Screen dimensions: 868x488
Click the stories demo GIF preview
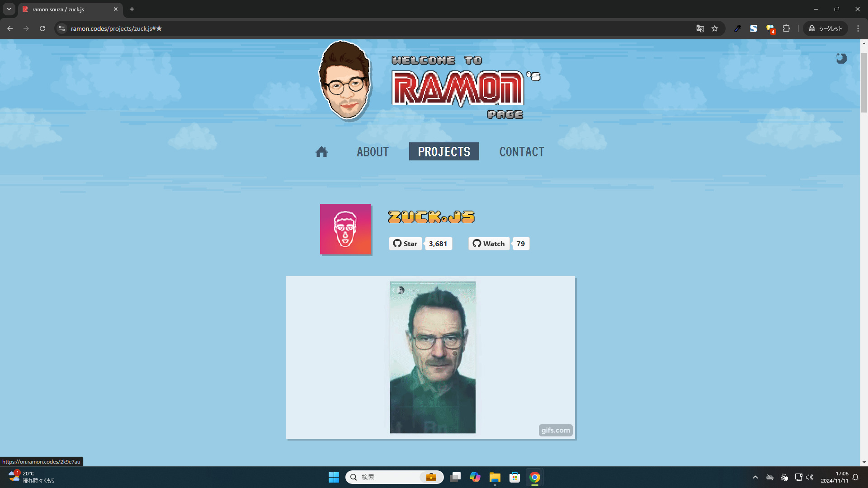pos(432,357)
